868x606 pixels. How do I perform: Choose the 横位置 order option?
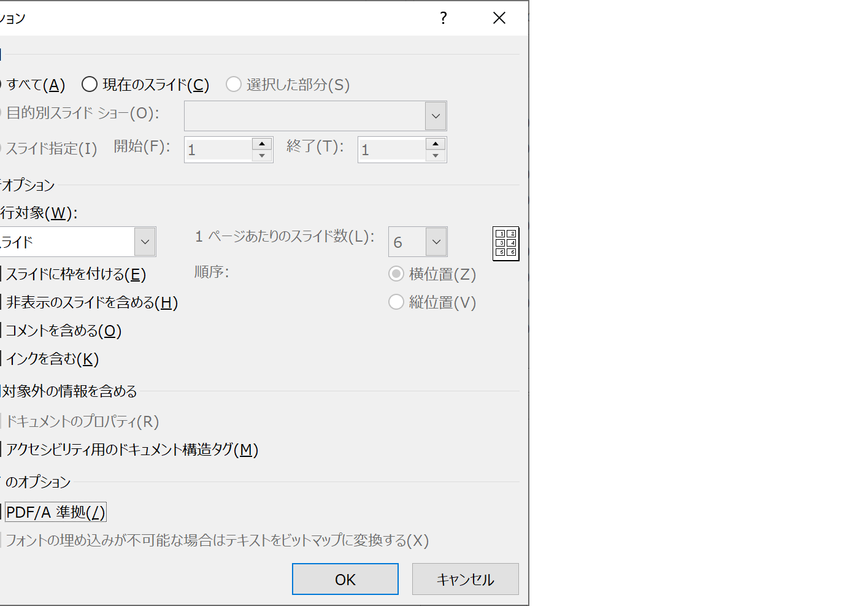[x=396, y=274]
